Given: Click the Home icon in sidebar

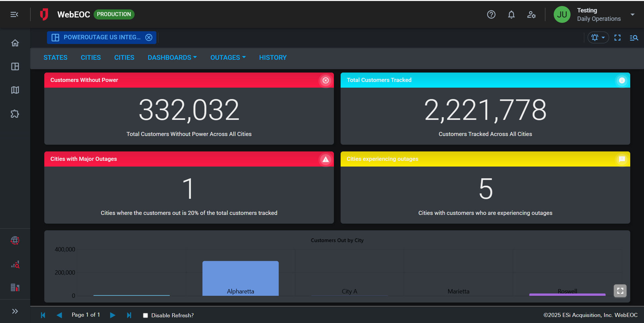Looking at the screenshot, I should point(15,43).
